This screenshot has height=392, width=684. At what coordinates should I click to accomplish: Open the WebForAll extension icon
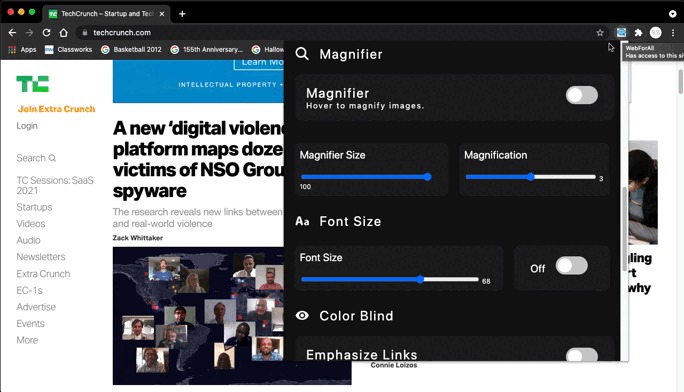[x=621, y=32]
